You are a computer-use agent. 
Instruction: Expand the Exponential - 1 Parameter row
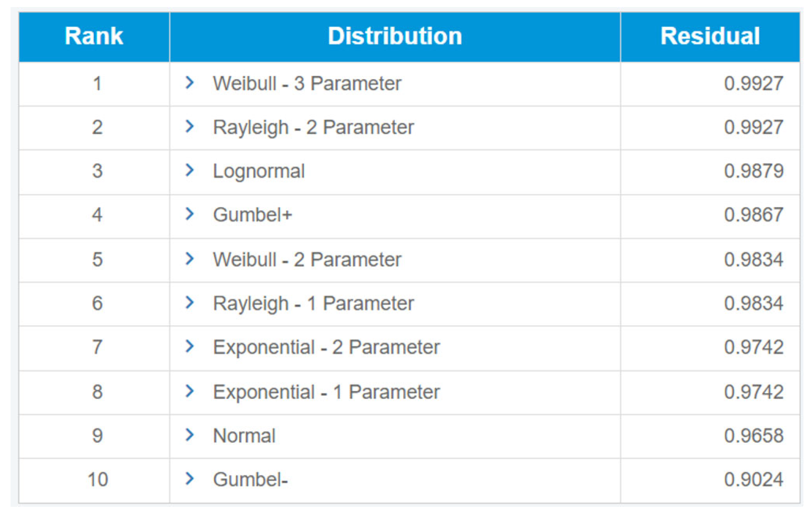(190, 391)
